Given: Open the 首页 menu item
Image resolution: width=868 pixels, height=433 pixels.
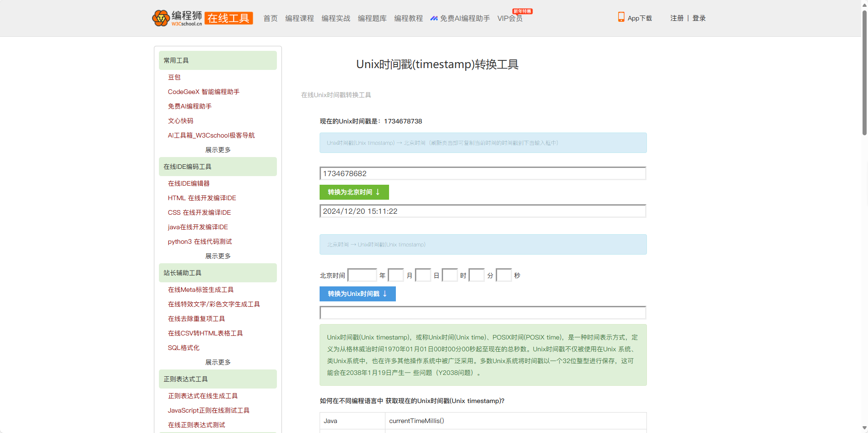Looking at the screenshot, I should (x=271, y=18).
